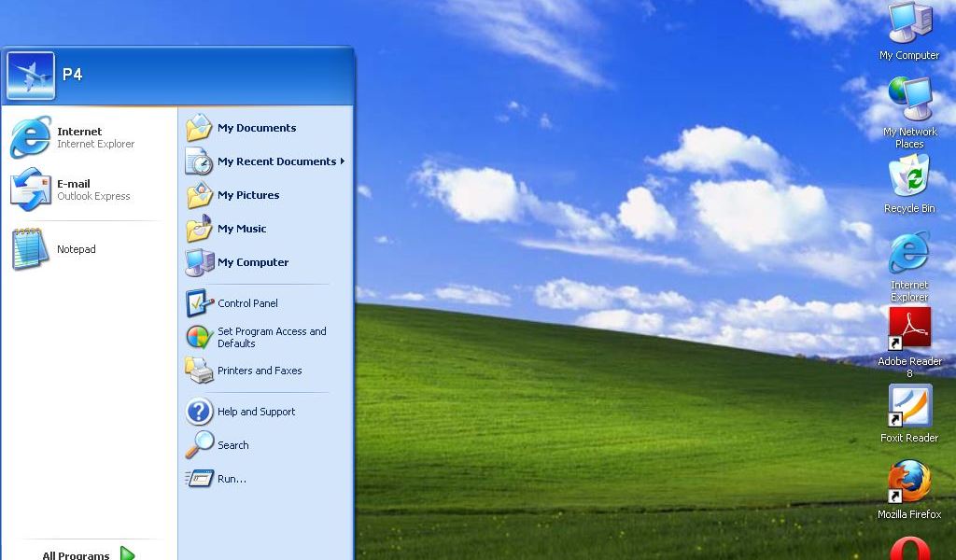The image size is (956, 560).
Task: Click the 'Mozilla Firefox' desktop label
Action: pyautogui.click(x=909, y=514)
